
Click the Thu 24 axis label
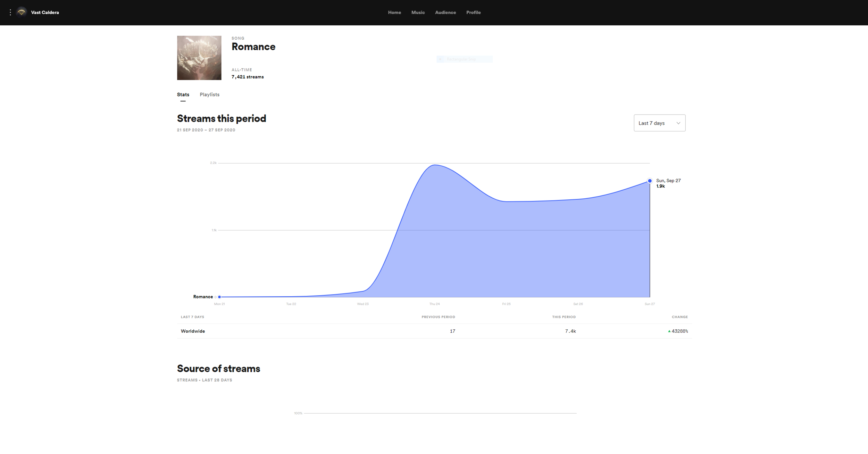point(434,304)
